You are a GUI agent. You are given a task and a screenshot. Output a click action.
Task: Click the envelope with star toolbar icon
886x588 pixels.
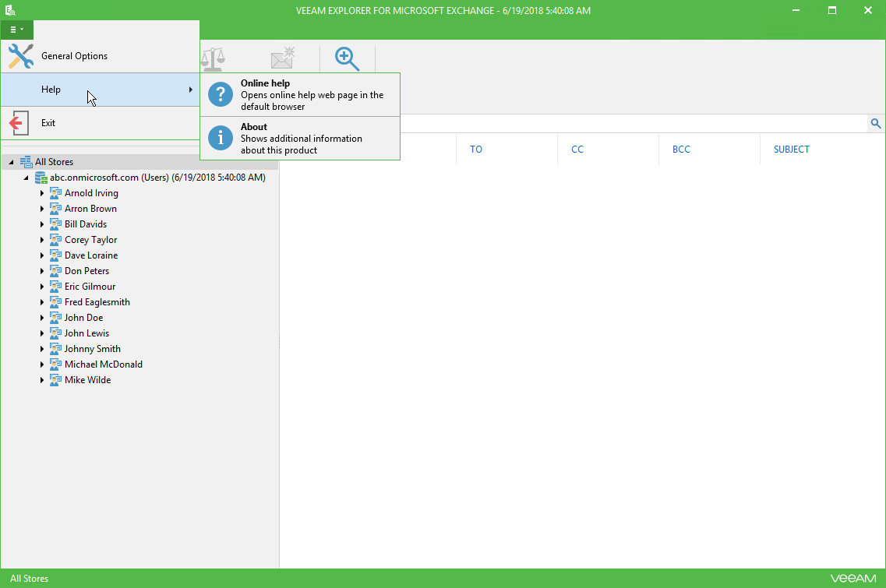pyautogui.click(x=283, y=58)
